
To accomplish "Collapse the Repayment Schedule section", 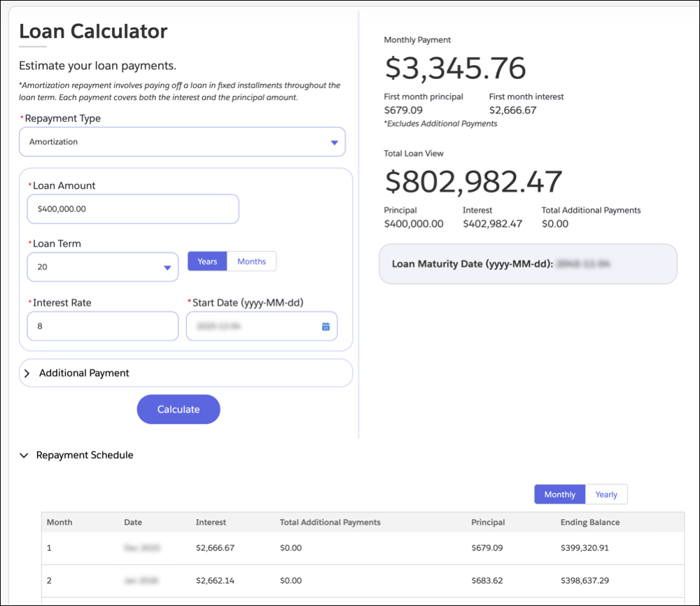I will click(24, 455).
